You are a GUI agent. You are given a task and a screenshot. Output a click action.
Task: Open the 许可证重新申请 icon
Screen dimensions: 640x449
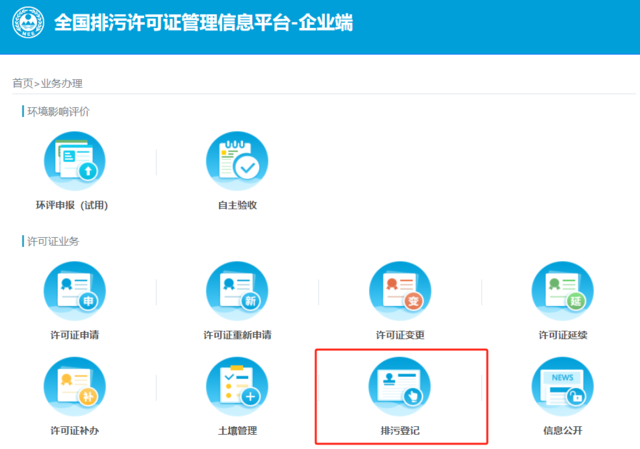(x=237, y=292)
